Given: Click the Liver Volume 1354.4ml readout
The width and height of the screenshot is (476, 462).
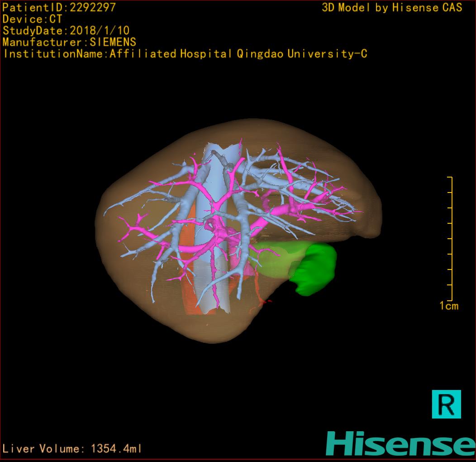Looking at the screenshot, I should click(72, 449).
